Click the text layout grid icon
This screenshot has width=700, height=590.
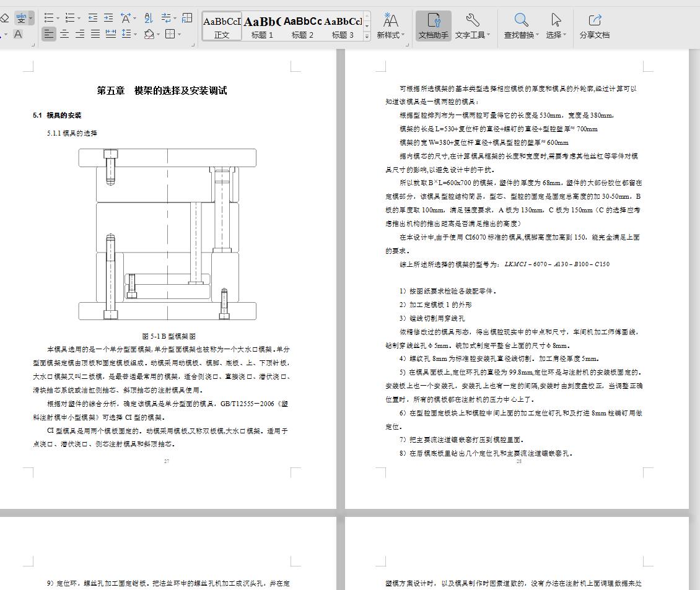188,19
